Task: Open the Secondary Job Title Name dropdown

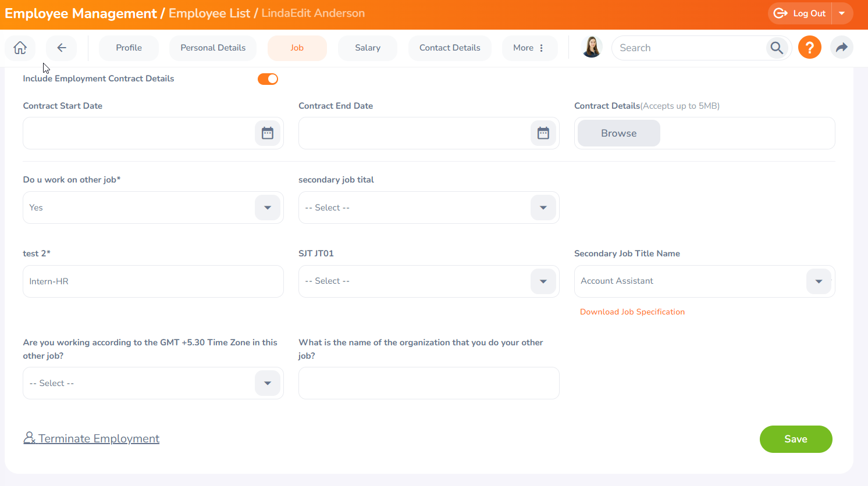Action: [x=819, y=281]
